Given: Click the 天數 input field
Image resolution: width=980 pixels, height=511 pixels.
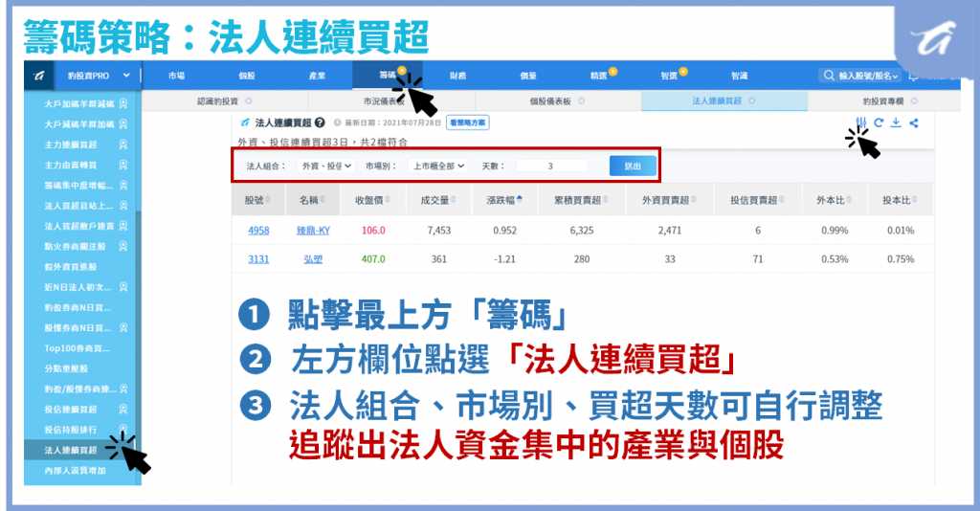Looking at the screenshot, I should coord(551,167).
